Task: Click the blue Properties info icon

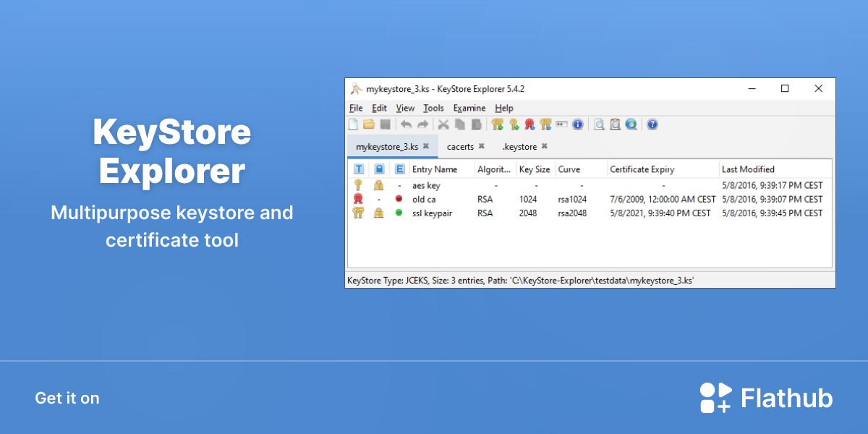Action: 577,124
